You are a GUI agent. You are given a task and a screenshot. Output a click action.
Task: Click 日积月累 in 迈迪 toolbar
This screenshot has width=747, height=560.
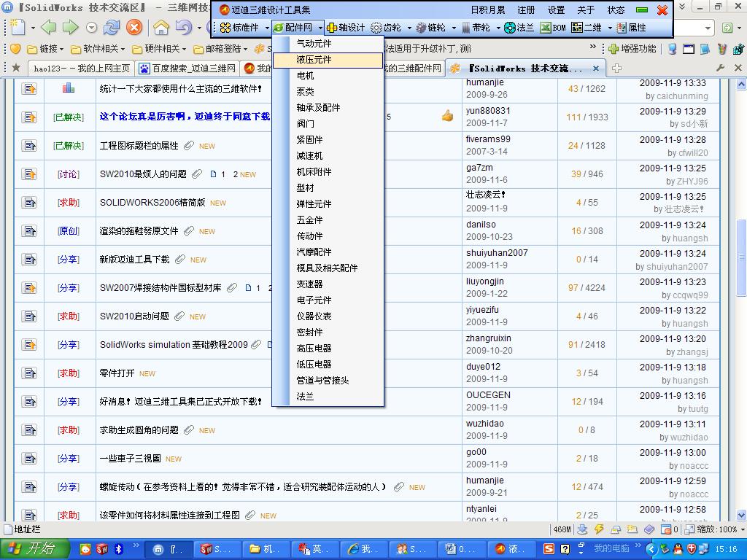(488, 9)
